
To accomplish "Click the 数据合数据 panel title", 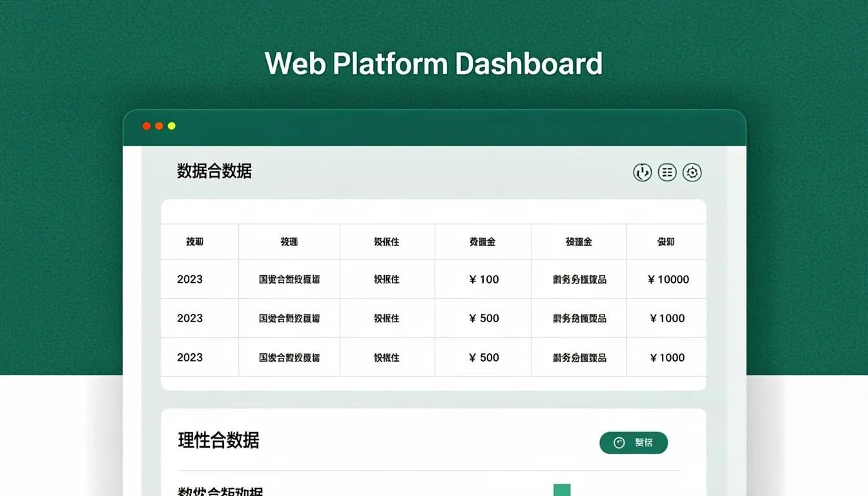I will tap(214, 171).
